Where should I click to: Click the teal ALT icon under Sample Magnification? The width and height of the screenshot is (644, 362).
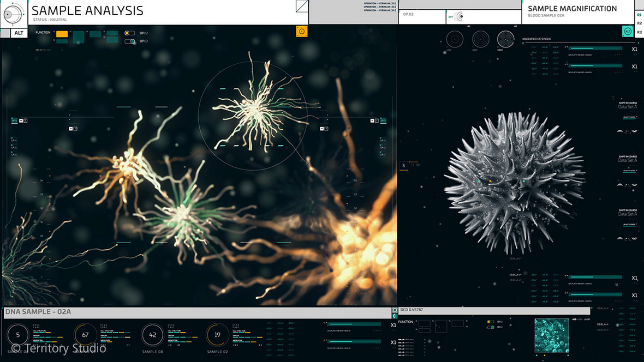(x=628, y=32)
